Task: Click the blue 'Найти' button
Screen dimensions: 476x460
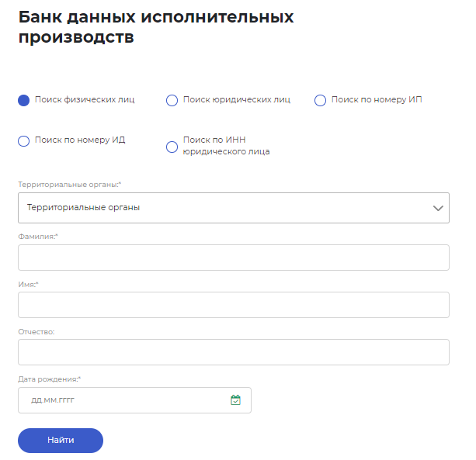Action: pyautogui.click(x=61, y=441)
